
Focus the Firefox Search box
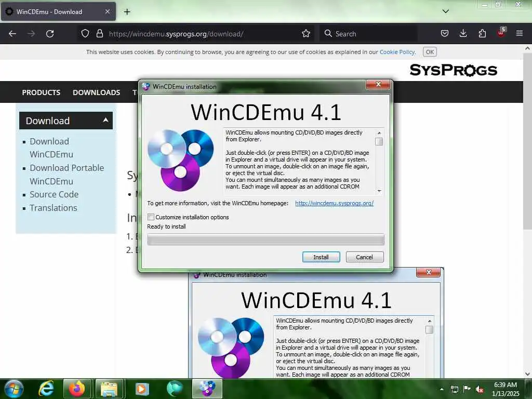[368, 34]
